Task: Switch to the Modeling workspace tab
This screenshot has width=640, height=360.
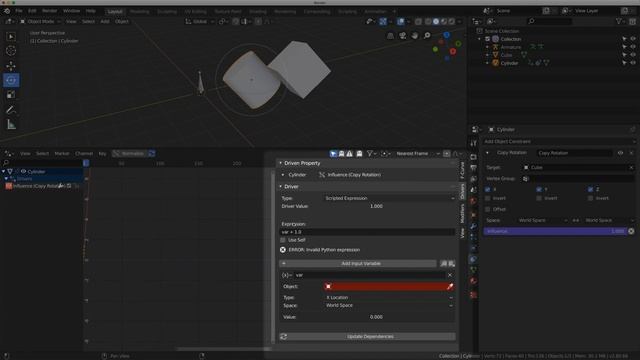Action: [x=140, y=11]
